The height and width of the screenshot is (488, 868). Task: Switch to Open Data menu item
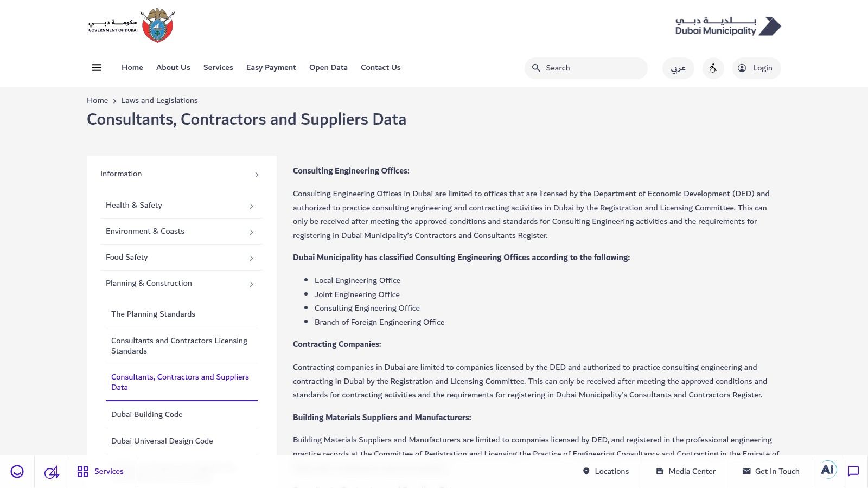pyautogui.click(x=328, y=67)
